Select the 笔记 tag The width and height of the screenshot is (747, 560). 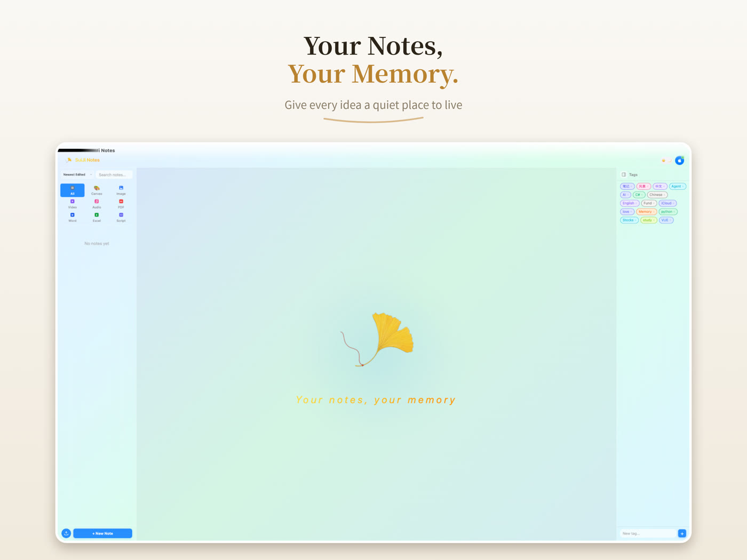627,186
